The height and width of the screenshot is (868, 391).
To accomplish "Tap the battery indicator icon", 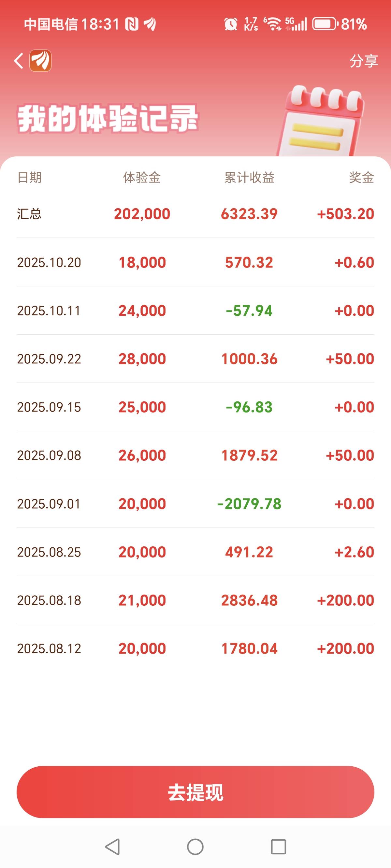I will click(x=325, y=24).
